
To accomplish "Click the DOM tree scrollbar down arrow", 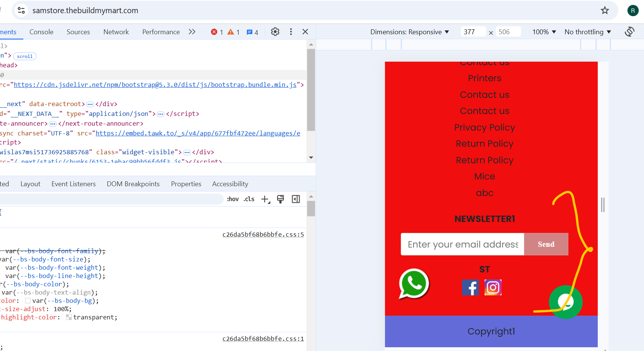I will point(311,158).
